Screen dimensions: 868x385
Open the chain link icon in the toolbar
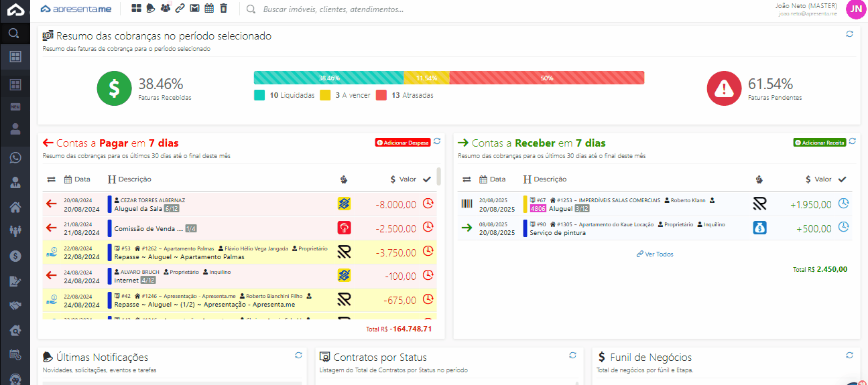click(x=180, y=9)
